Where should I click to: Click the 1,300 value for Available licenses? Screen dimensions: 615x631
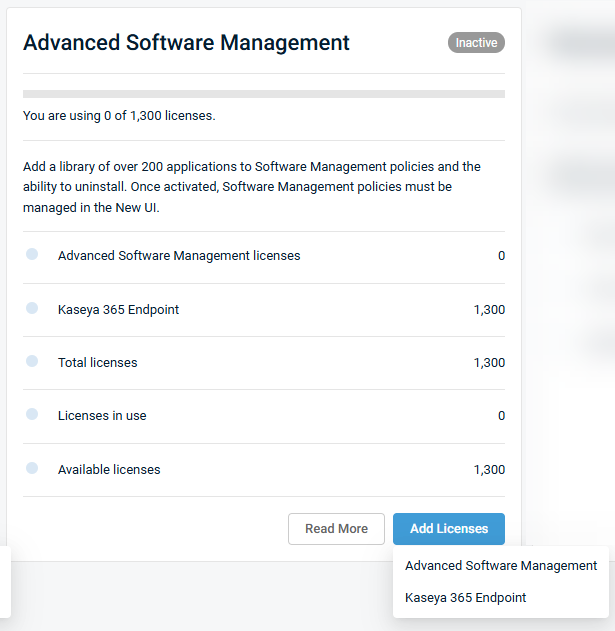tap(489, 470)
